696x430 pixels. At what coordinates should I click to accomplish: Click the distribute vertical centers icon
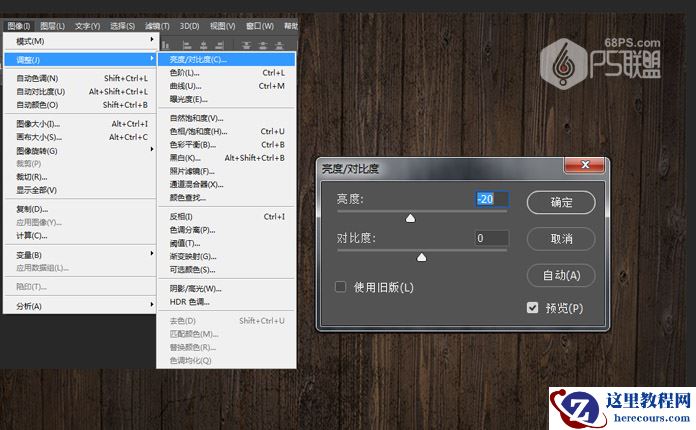click(x=263, y=45)
